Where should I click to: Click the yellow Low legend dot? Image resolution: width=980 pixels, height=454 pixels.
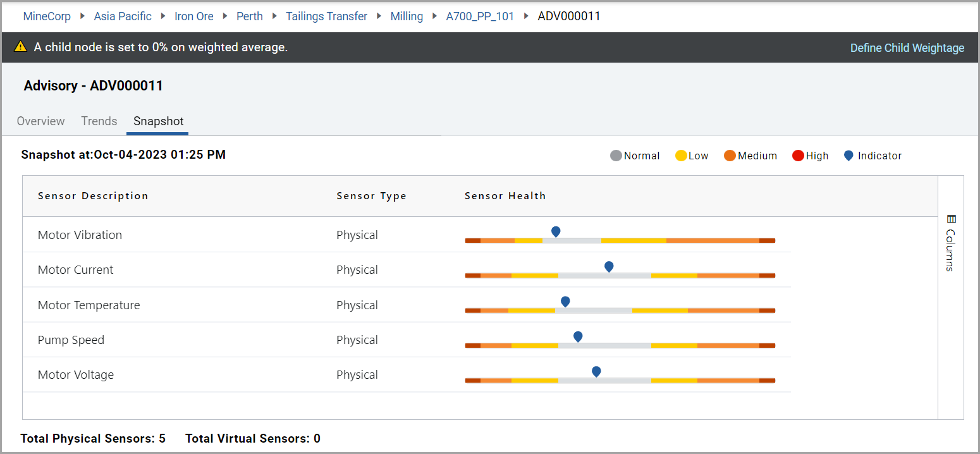click(681, 156)
